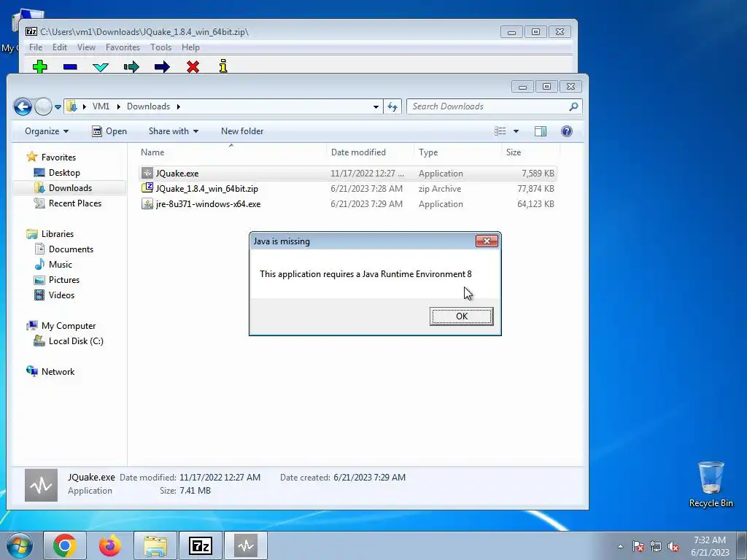Image resolution: width=747 pixels, height=560 pixels.
Task: Click the blue minus Extract icon in 7-Zip
Action: click(x=70, y=67)
